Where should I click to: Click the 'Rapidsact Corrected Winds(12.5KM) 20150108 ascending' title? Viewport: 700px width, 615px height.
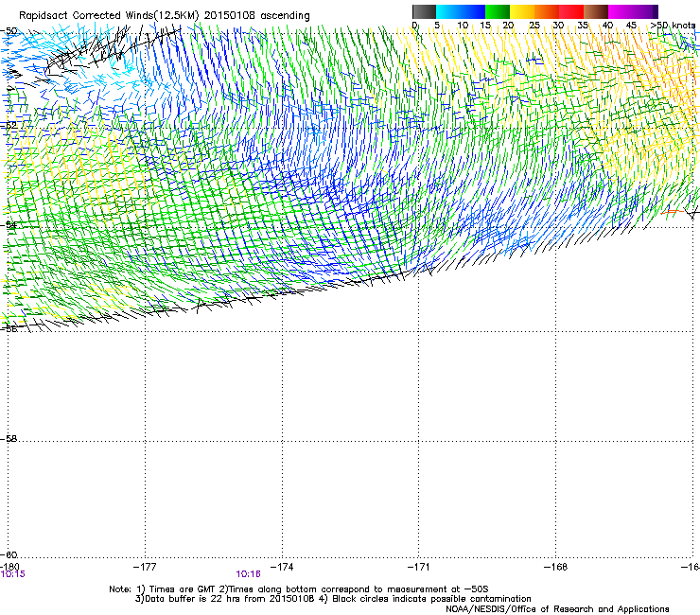(x=165, y=16)
